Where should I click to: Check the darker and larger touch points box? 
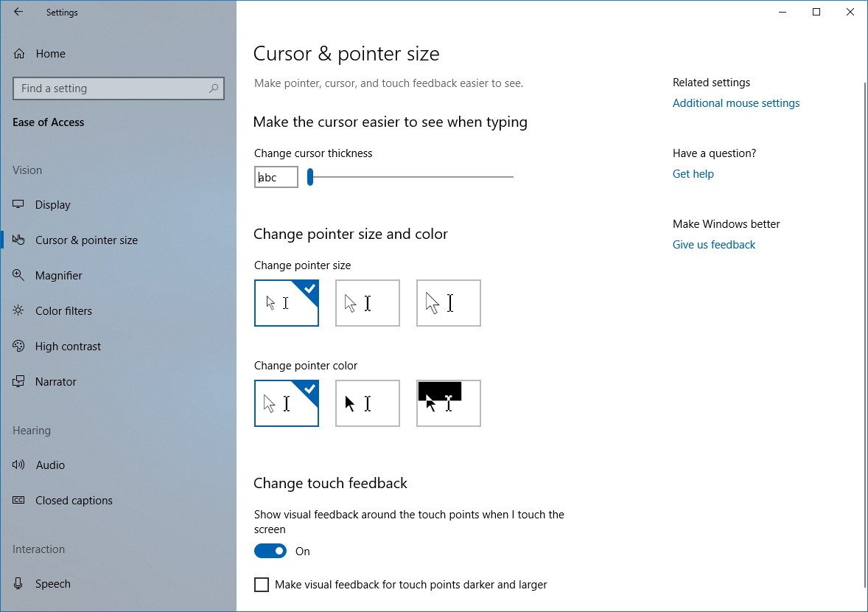262,585
